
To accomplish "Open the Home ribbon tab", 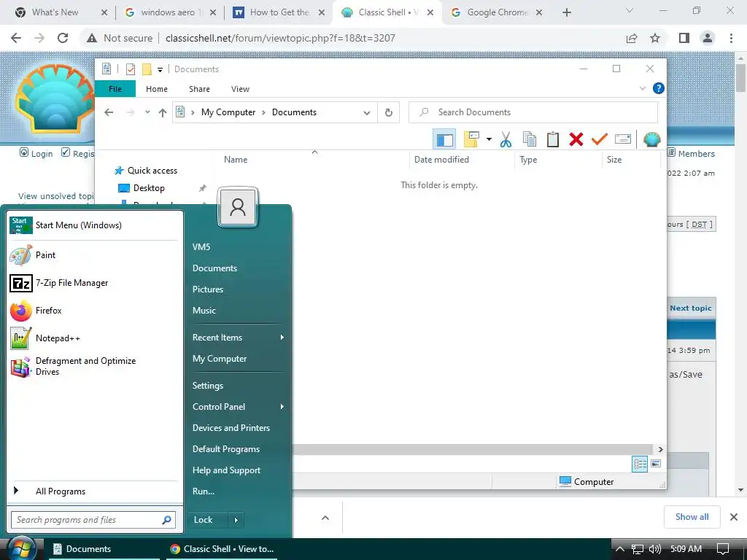I will coord(157,89).
